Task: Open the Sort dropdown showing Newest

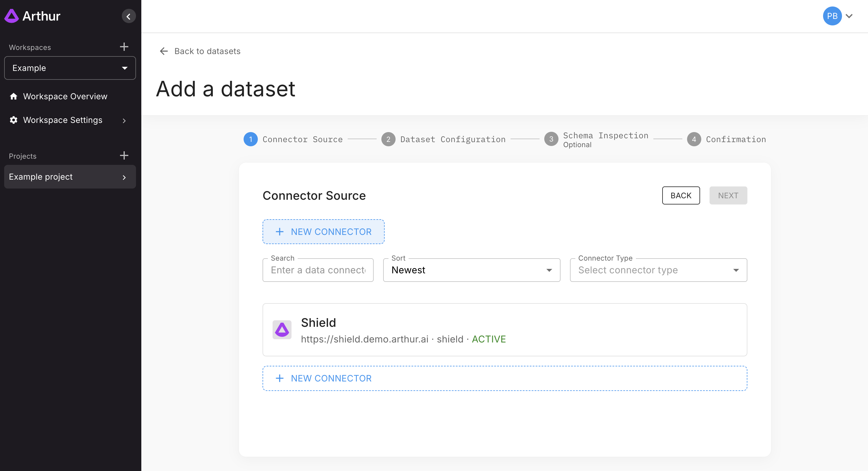Action: pyautogui.click(x=472, y=270)
